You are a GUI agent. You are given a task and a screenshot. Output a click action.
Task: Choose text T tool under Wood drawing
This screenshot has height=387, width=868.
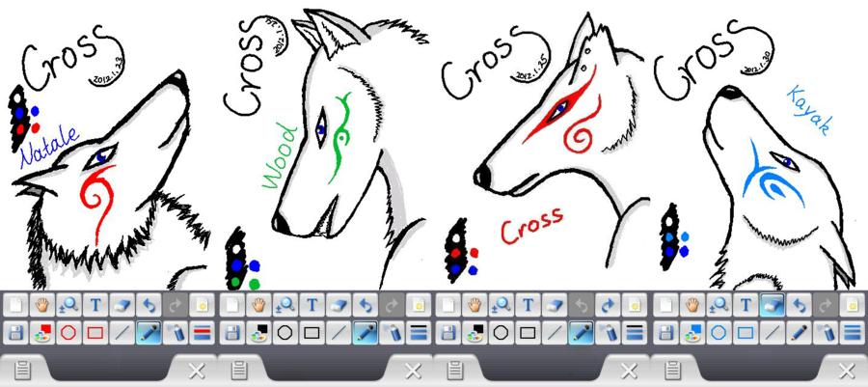pyautogui.click(x=312, y=305)
